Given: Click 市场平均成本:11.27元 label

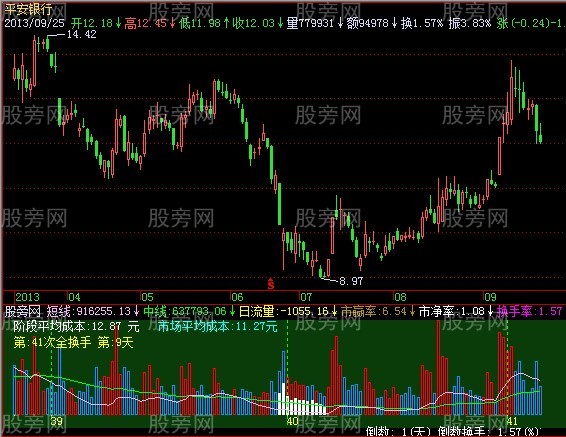Looking at the screenshot, I should click(218, 327).
